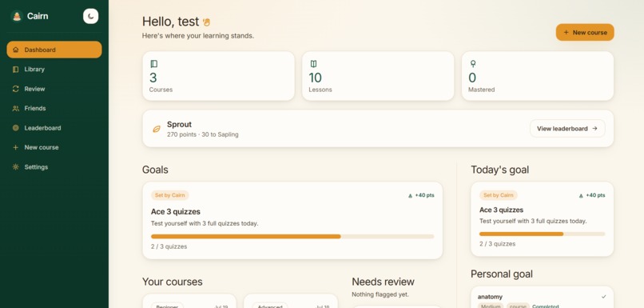Image resolution: width=644 pixels, height=308 pixels.
Task: Click the Friends people icon
Action: [16, 108]
